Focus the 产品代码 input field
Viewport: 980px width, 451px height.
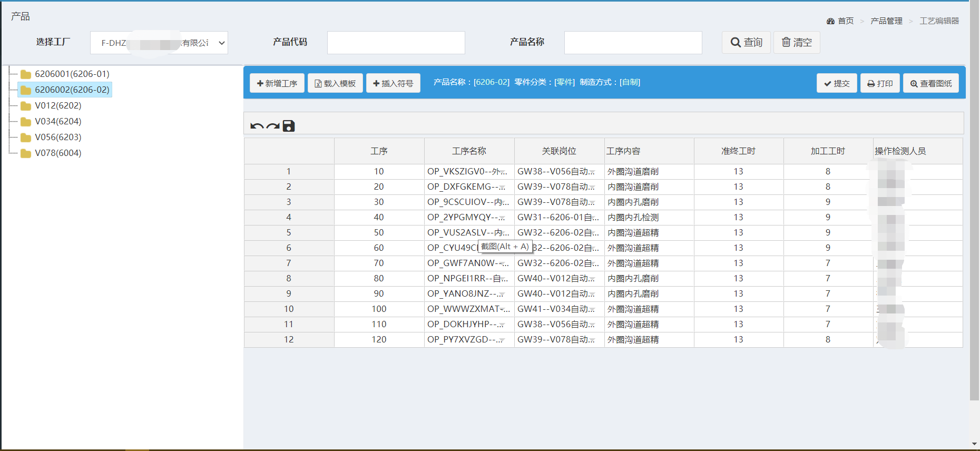tap(396, 43)
